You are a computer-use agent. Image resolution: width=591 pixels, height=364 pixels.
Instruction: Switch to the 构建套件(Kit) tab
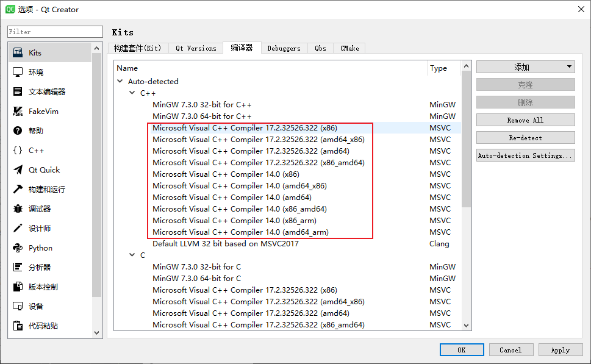tap(137, 48)
